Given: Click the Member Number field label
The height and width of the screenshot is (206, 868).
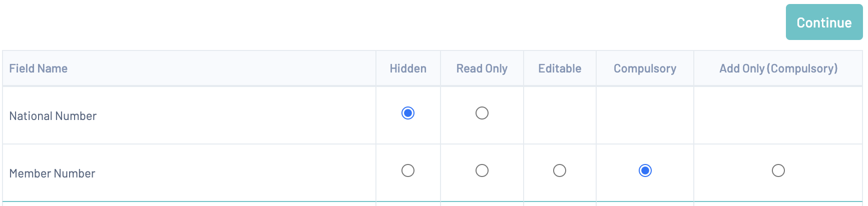Looking at the screenshot, I should [52, 173].
